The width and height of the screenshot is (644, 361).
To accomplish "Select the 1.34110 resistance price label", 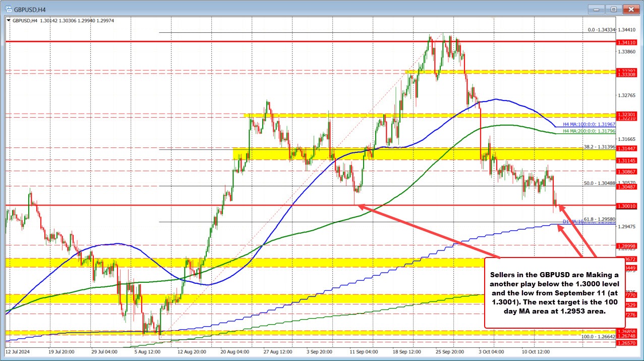I will point(627,42).
